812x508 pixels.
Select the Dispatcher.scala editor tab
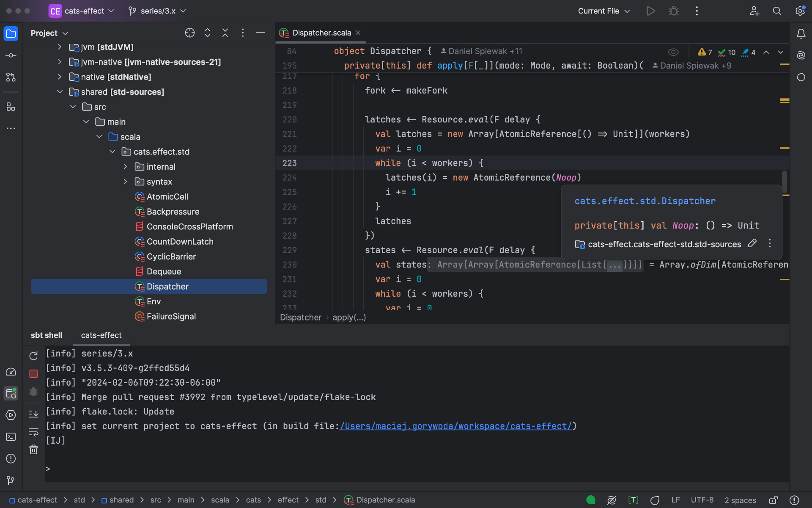(x=321, y=33)
